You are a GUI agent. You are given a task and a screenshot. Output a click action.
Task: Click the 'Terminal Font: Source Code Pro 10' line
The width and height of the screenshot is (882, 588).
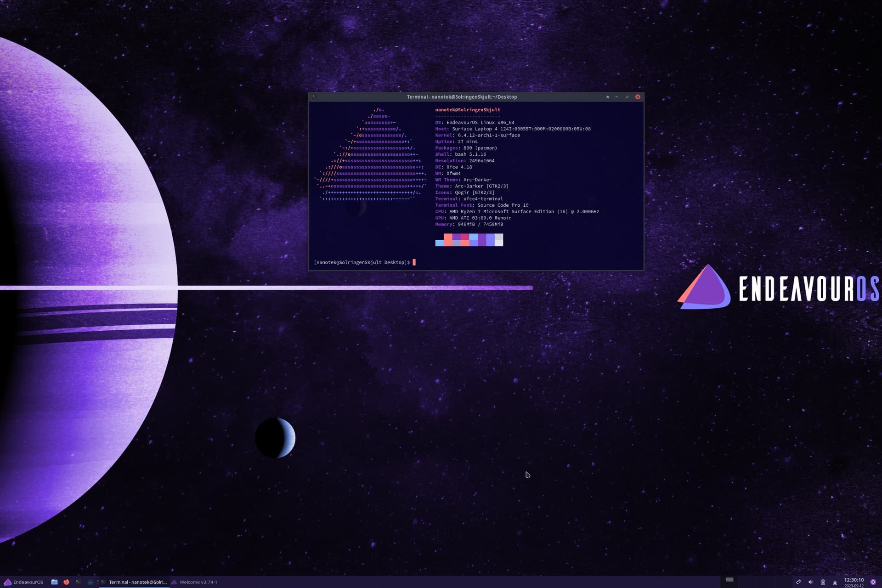click(x=481, y=205)
